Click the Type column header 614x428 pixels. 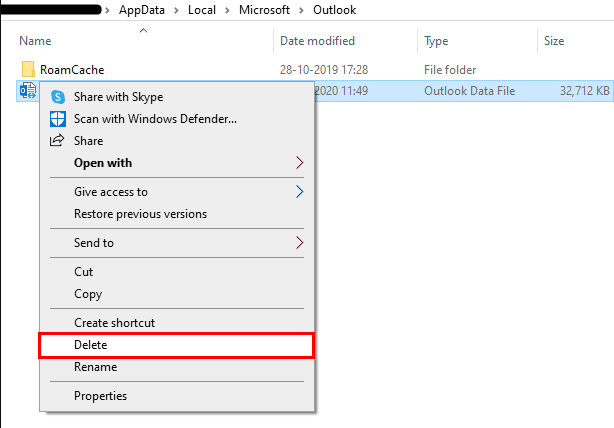[437, 41]
